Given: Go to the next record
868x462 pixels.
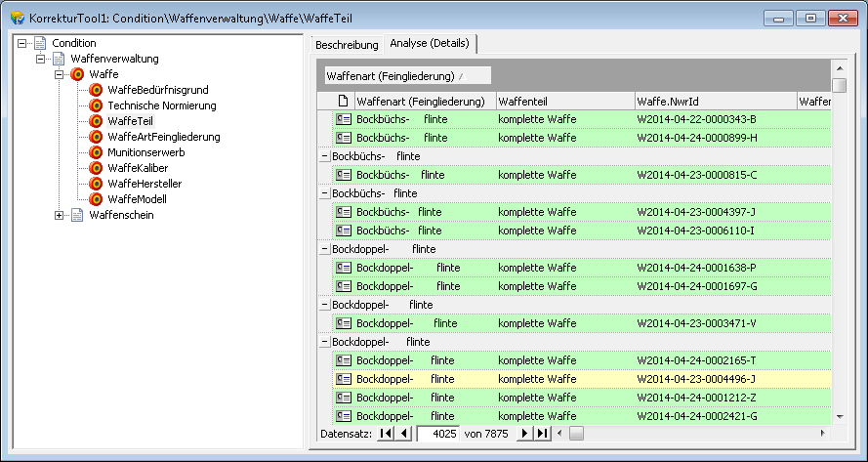Looking at the screenshot, I should pyautogui.click(x=524, y=433).
